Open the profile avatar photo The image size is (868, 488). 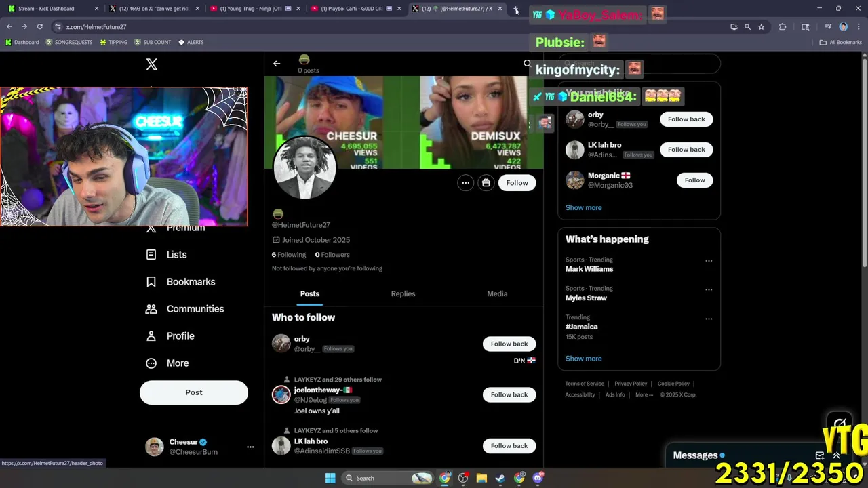pyautogui.click(x=304, y=167)
